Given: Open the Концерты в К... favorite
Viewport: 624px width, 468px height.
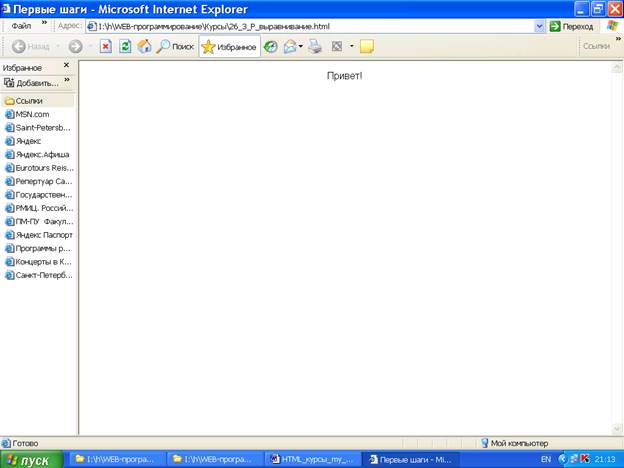Looking at the screenshot, I should [38, 262].
